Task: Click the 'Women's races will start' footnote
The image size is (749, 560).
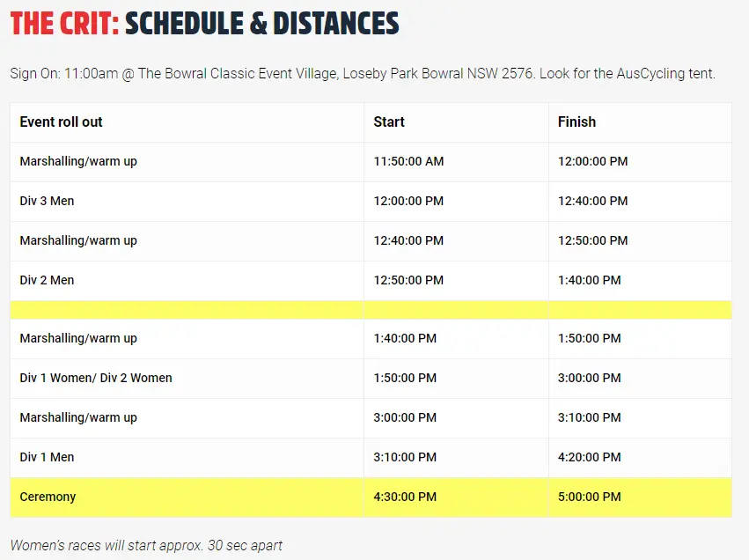Action: pyautogui.click(x=146, y=545)
